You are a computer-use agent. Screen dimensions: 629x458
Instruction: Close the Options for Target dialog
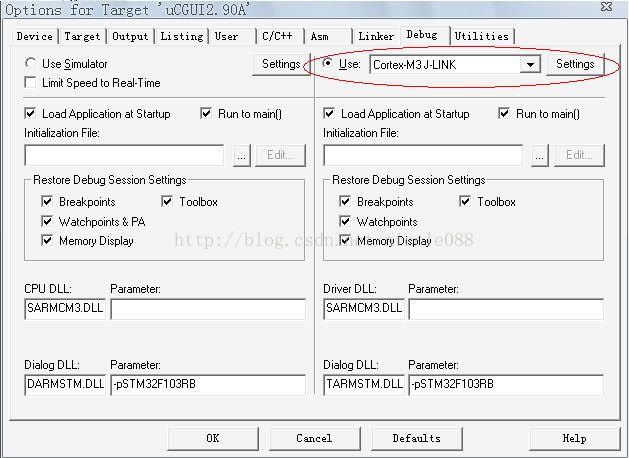point(607,7)
